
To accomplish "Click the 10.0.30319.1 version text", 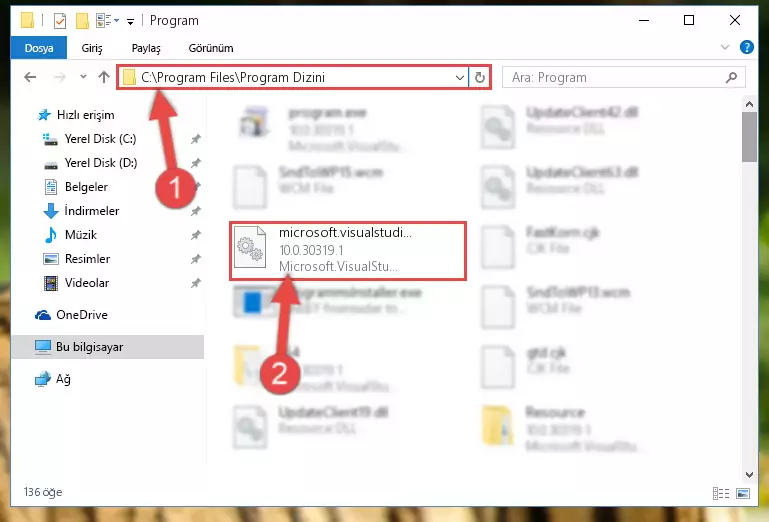I will click(x=311, y=250).
